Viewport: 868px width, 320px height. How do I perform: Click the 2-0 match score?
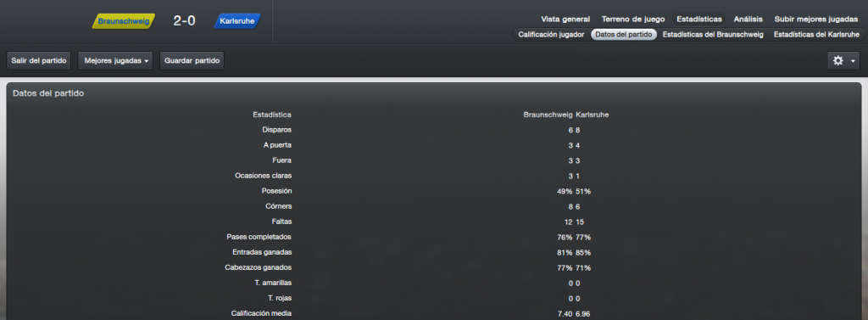pos(184,21)
